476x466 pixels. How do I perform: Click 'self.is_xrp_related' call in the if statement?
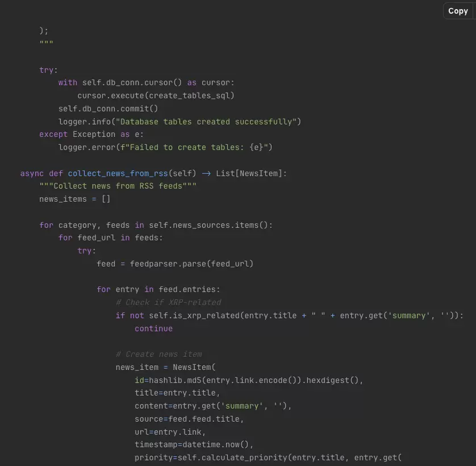pos(194,315)
